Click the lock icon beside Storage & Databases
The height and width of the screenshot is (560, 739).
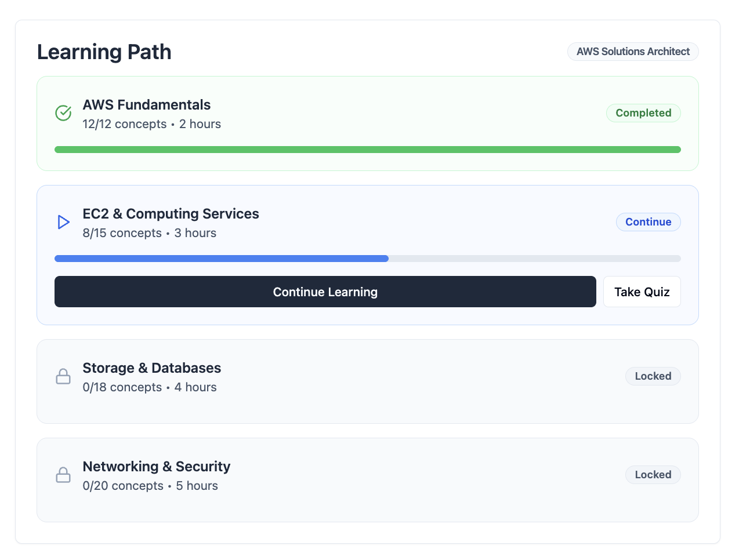coord(63,377)
